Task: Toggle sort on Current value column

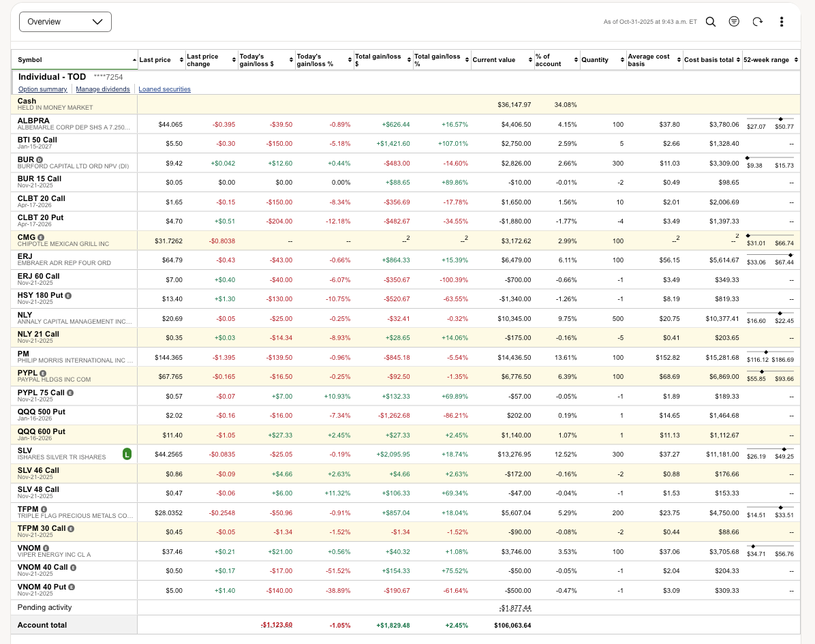Action: [x=530, y=60]
